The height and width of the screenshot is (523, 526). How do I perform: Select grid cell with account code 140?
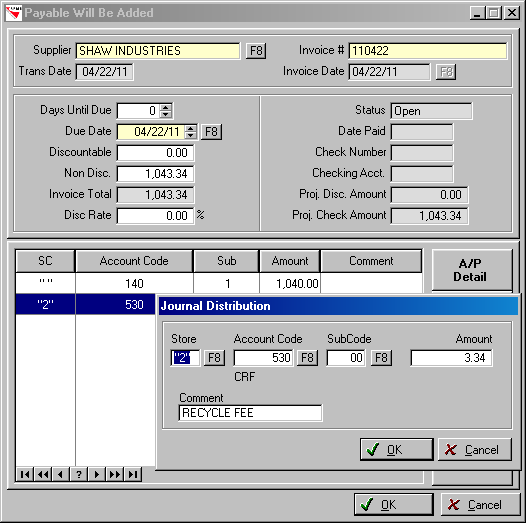[x=134, y=283]
